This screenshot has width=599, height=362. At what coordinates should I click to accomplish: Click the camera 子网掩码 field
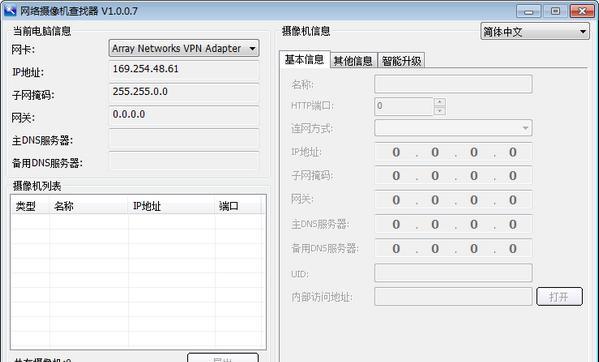tap(453, 176)
